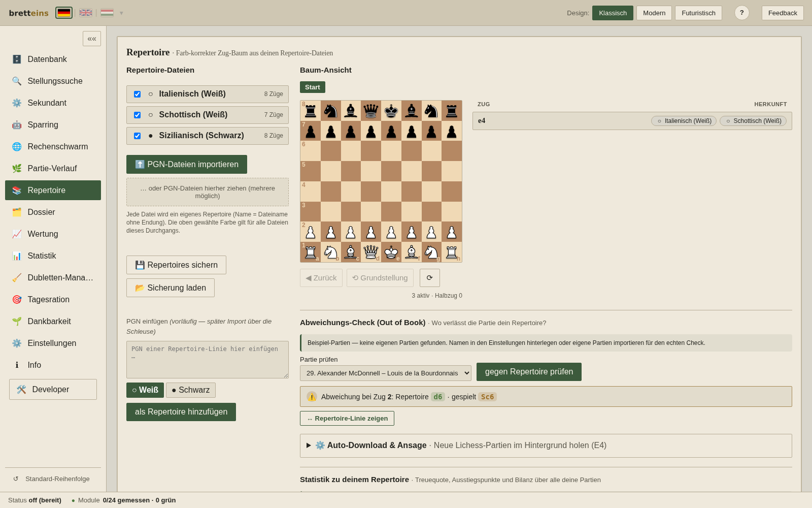
Task: Select the German flag language icon
Action: tap(64, 13)
